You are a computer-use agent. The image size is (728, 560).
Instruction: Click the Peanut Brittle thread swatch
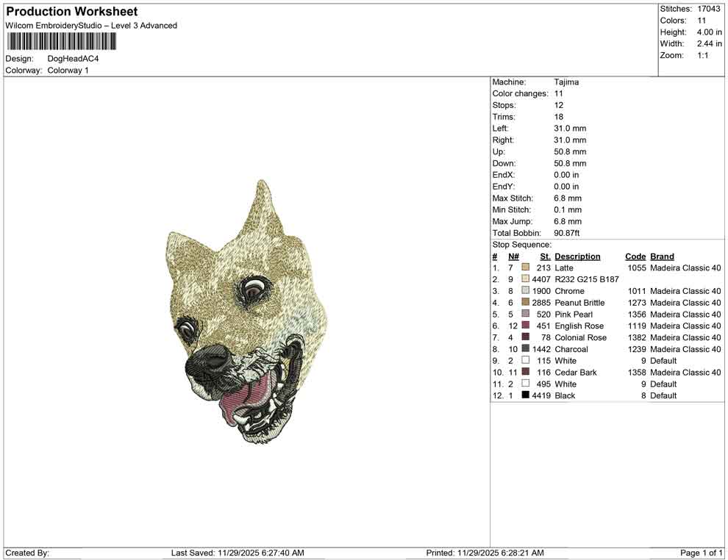tap(525, 303)
